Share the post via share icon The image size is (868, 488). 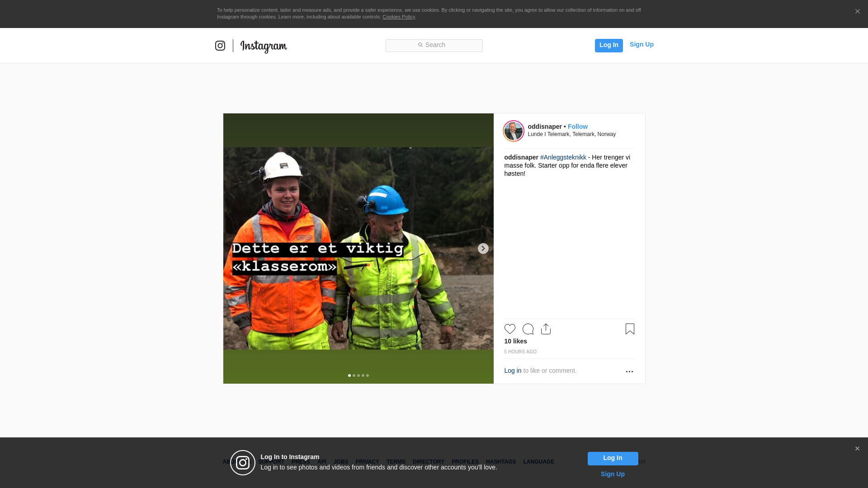coord(546,329)
